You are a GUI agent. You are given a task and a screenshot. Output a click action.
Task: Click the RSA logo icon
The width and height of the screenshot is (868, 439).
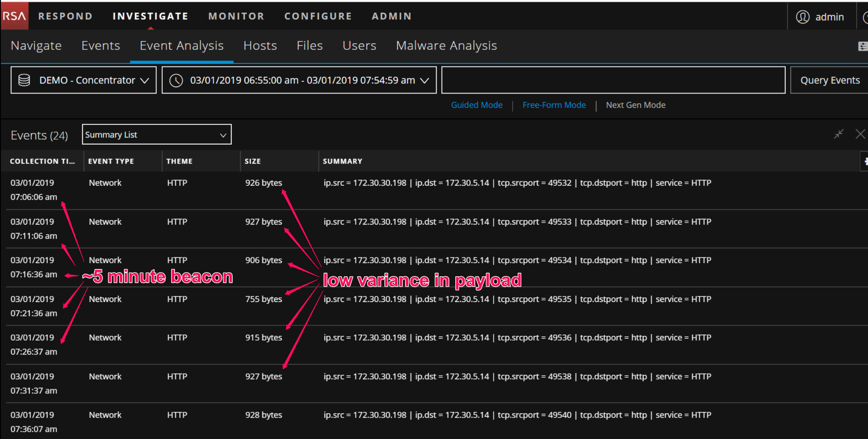tap(14, 16)
